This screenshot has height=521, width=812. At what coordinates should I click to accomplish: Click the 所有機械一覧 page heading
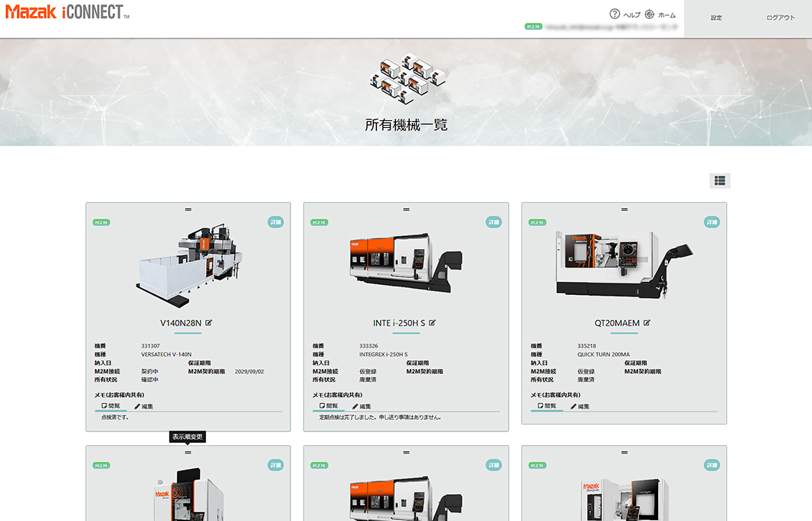406,125
